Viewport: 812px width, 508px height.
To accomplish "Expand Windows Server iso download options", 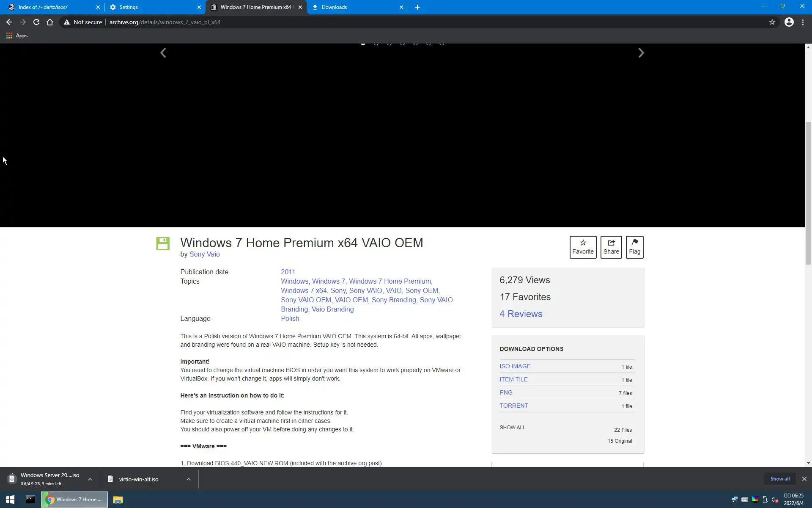I will (x=90, y=479).
